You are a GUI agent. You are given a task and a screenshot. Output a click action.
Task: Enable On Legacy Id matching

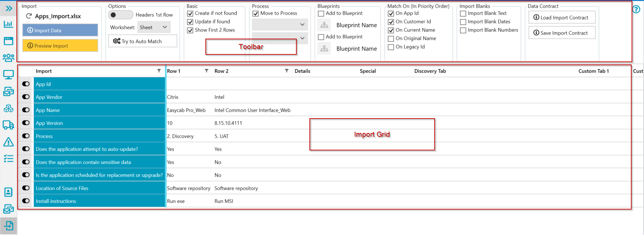coord(391,47)
